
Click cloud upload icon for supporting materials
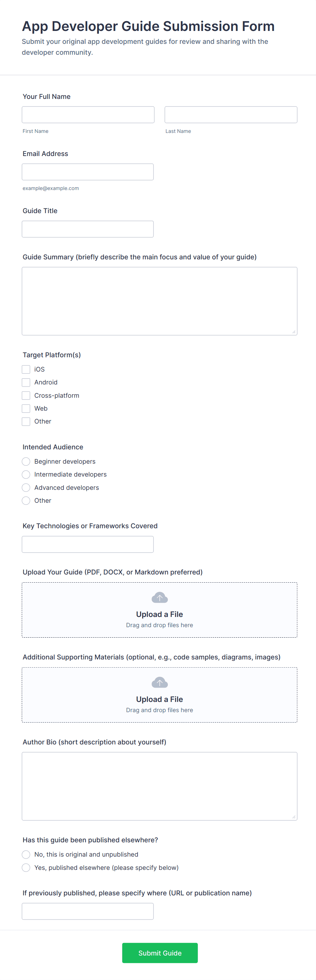click(159, 682)
